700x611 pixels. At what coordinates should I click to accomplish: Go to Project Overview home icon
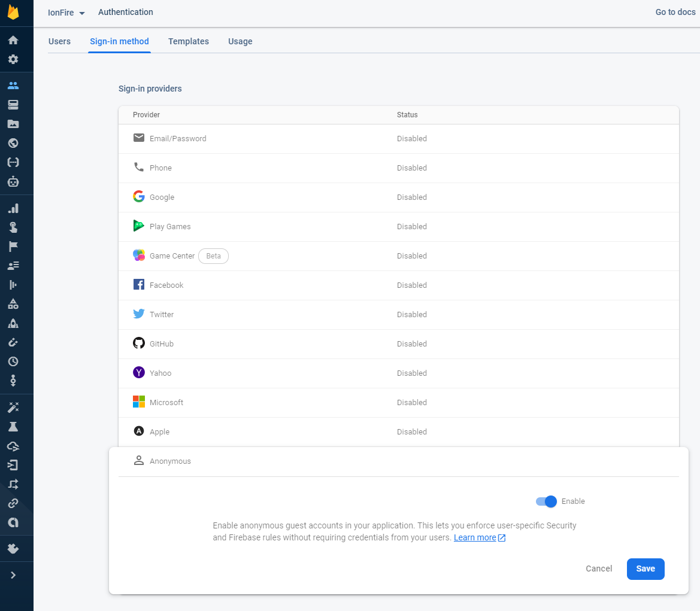(x=13, y=40)
